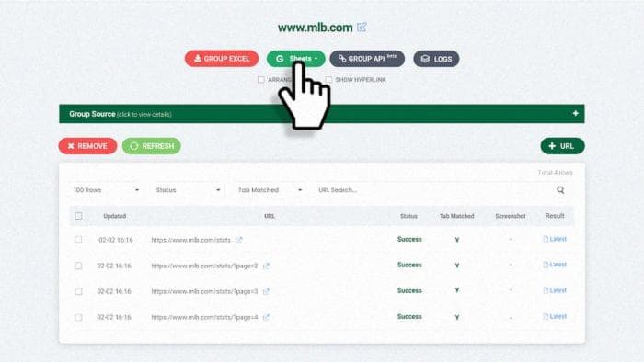Viewport: 644px width, 362px height.
Task: Click the https://www.mlb.com/stats URL text
Action: click(191, 240)
